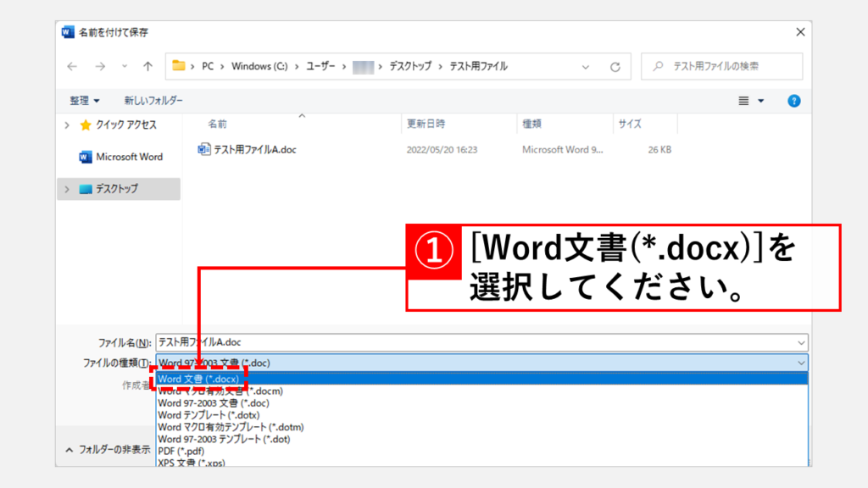The width and height of the screenshot is (868, 488).
Task: Go up one folder level arrow
Action: [x=147, y=66]
